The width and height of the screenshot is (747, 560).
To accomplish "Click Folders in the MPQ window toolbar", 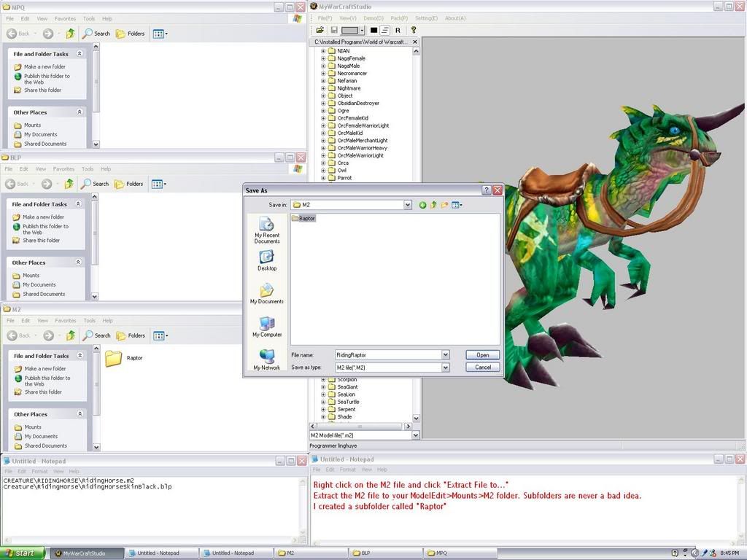I will coord(130,34).
